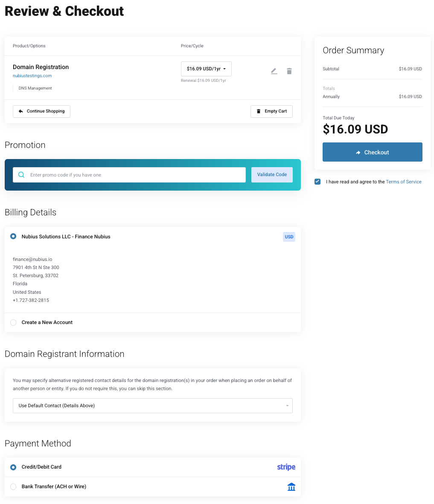Select Credit/Debit Card payment method

[13, 467]
